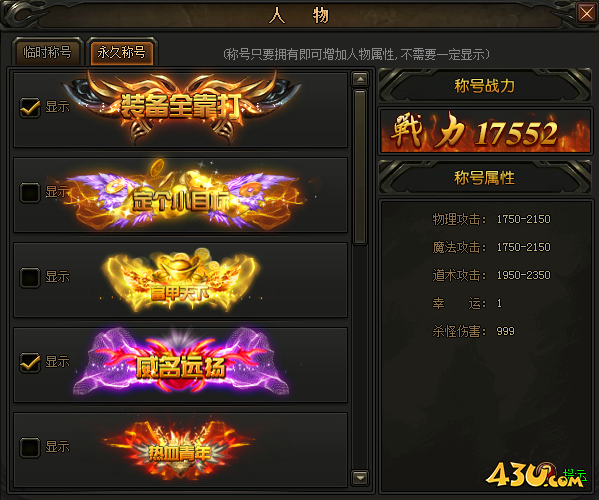Screen dimensions: 599x500
Task: Switch to the 临时称号 tab
Action: [x=47, y=52]
